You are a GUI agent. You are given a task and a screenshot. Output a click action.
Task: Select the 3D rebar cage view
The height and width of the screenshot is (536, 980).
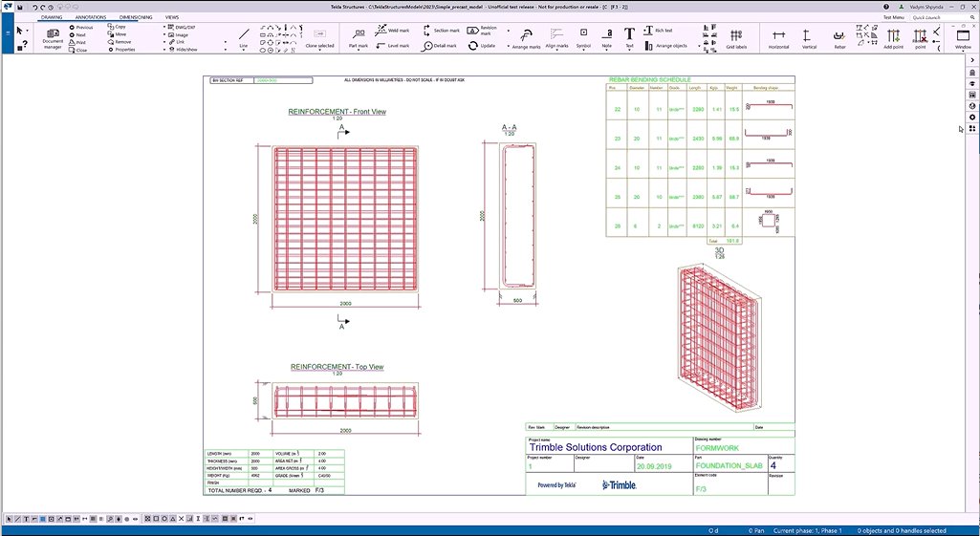[719, 337]
